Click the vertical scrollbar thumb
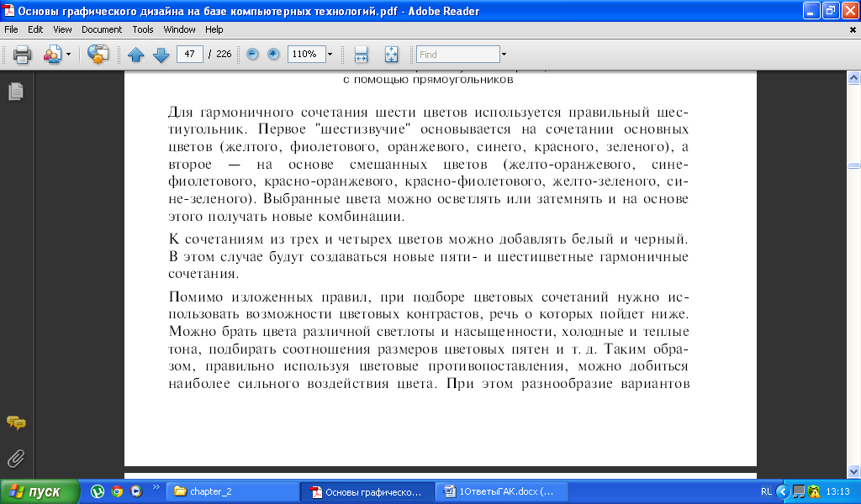861x504 pixels. click(854, 165)
